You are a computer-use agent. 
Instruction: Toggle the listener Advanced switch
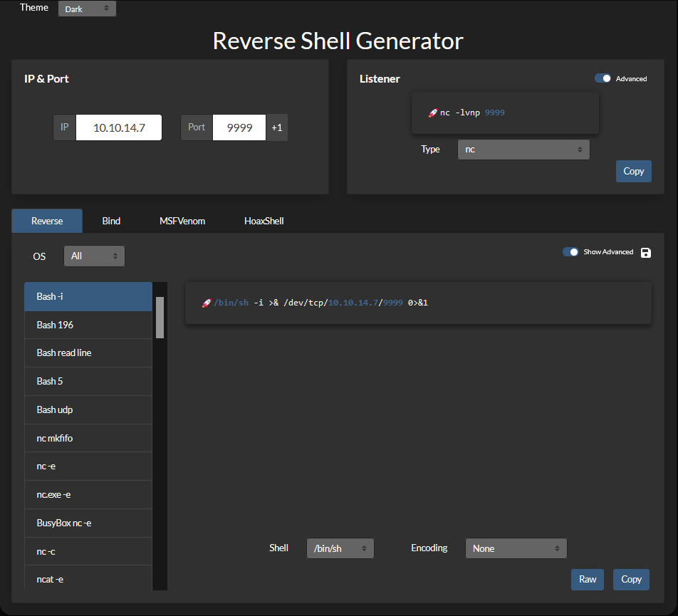tap(603, 78)
